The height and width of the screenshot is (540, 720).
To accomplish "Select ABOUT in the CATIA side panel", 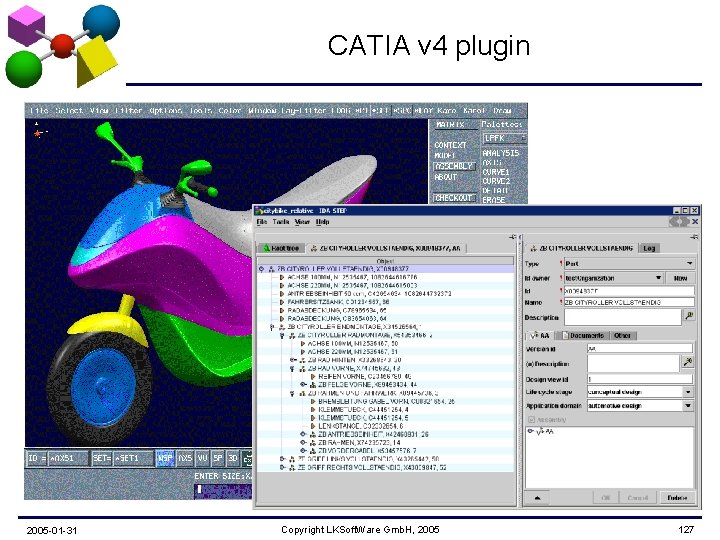I will click(x=445, y=177).
